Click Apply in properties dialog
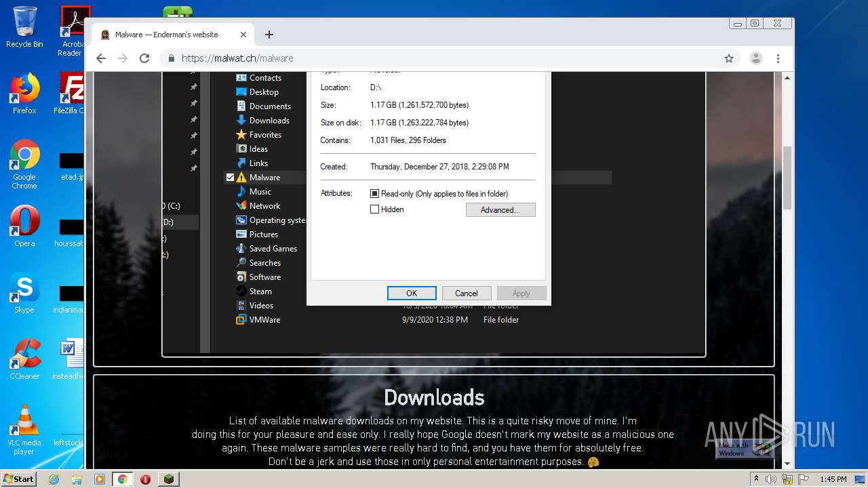 [521, 293]
